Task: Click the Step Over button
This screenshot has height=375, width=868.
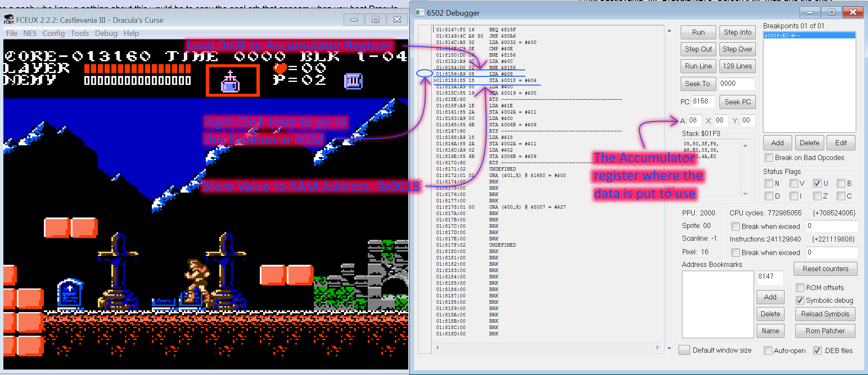Action: pos(738,49)
